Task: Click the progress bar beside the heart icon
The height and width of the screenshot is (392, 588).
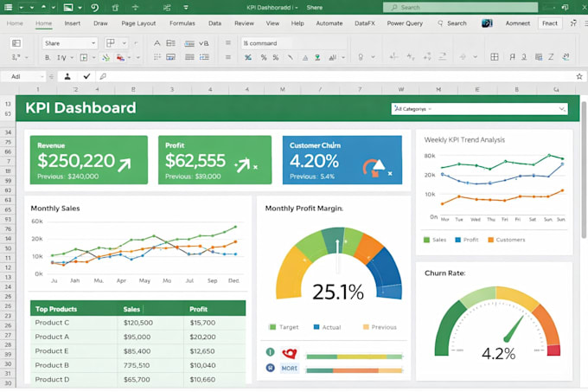Action: point(355,357)
